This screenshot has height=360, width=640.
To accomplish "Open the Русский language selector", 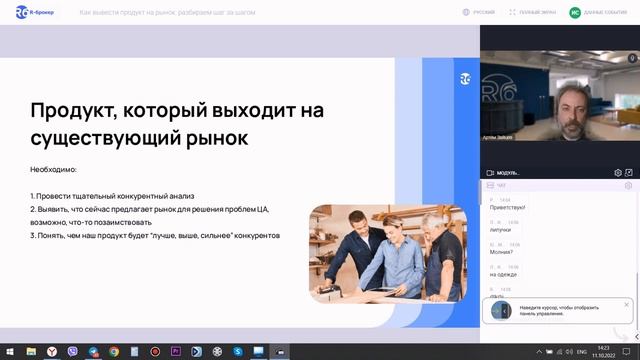I will coord(479,12).
